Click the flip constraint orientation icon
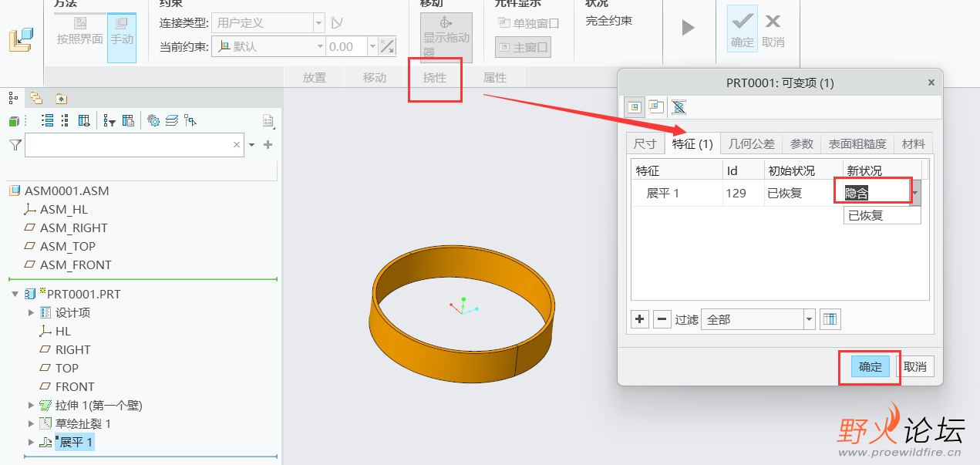 pyautogui.click(x=388, y=47)
